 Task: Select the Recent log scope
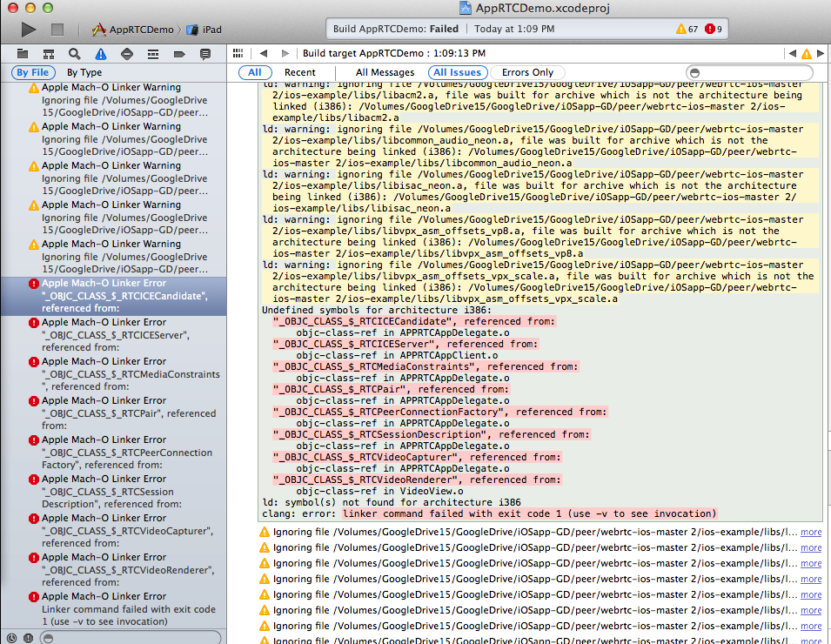tap(299, 72)
